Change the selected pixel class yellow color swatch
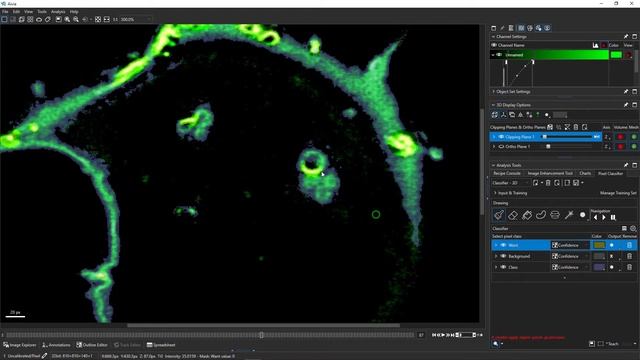 599,245
